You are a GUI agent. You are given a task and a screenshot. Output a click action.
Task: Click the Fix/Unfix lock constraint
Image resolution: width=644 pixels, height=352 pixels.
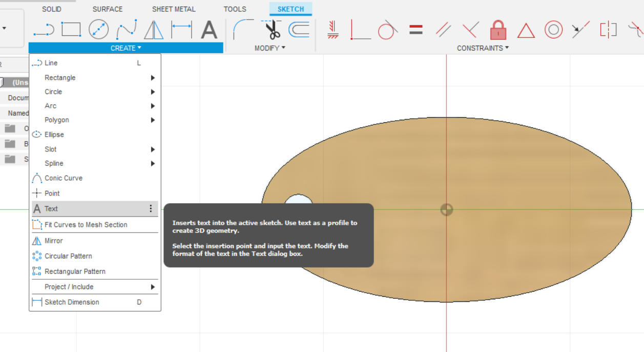point(498,30)
